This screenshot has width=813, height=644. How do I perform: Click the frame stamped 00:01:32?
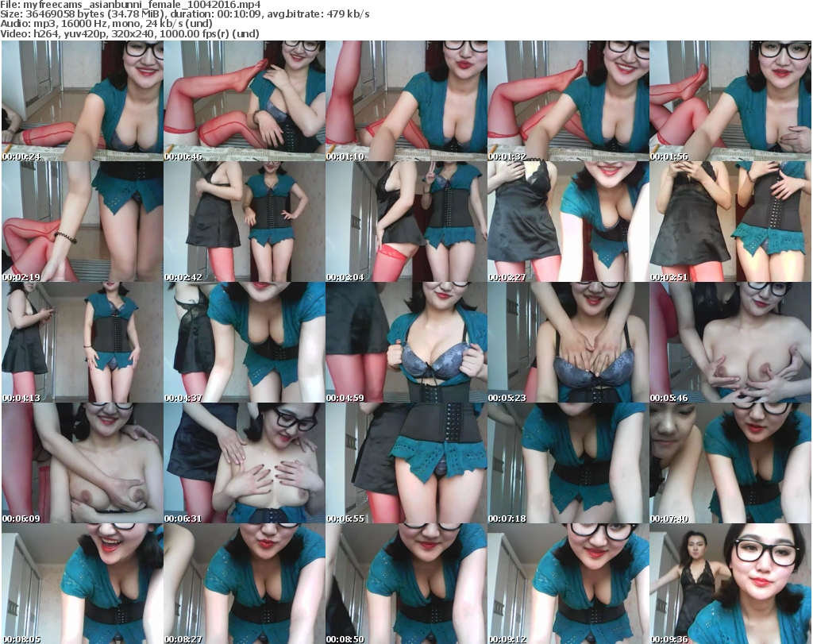tap(568, 101)
